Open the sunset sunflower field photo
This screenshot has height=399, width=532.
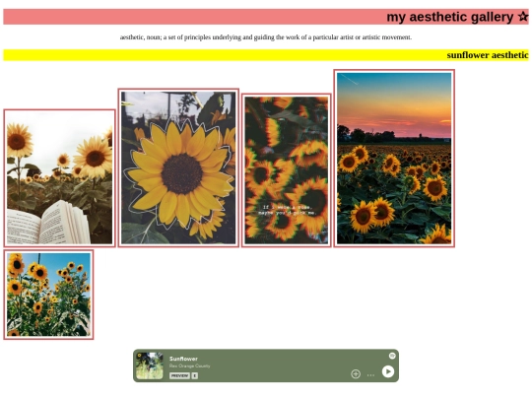pos(394,158)
